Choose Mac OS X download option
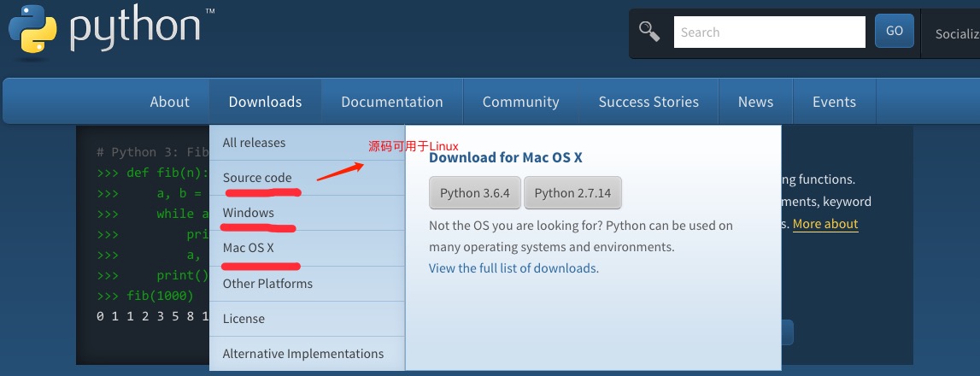Image resolution: width=980 pixels, height=376 pixels. point(307,249)
